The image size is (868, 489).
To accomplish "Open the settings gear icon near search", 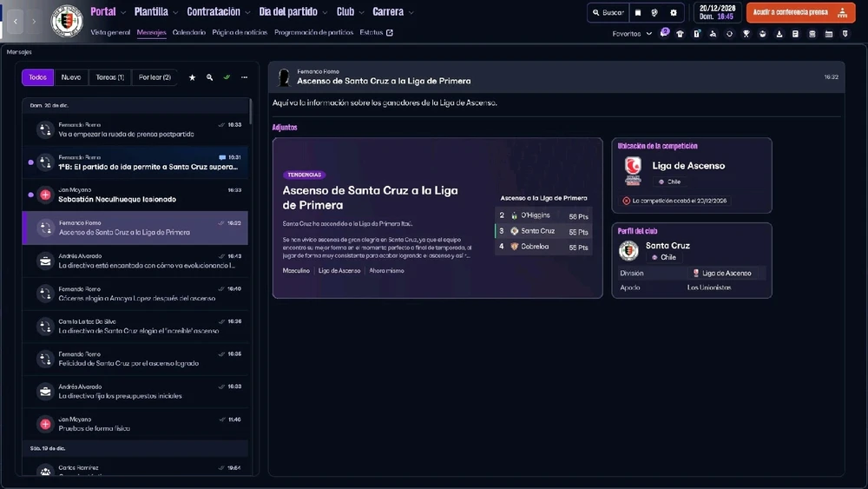I will 674,12.
